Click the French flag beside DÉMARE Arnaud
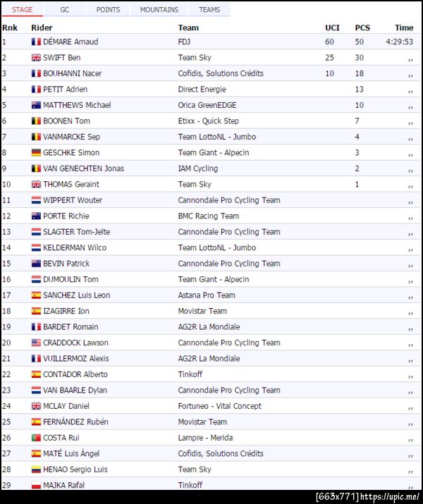Image resolution: width=423 pixels, height=504 pixels. click(x=36, y=42)
